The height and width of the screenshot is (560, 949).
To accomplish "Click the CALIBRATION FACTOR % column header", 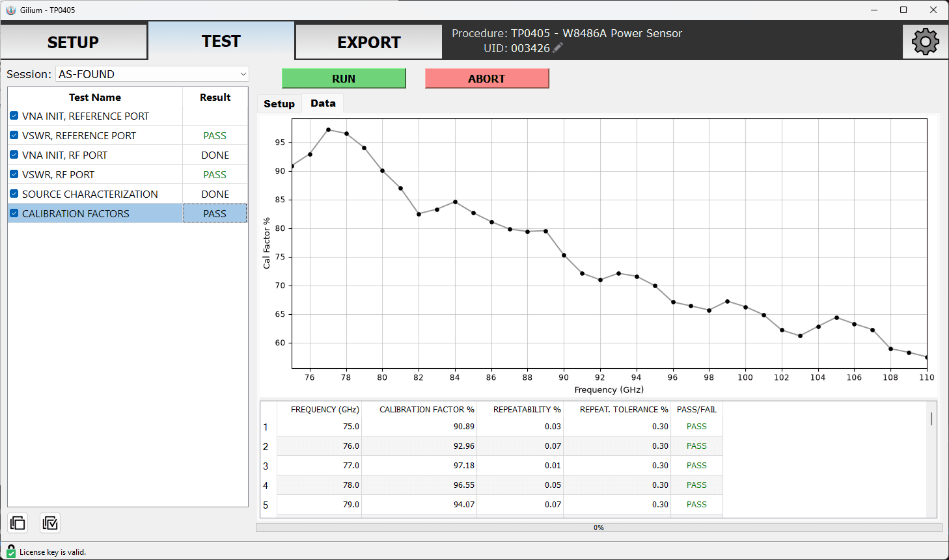I will pyautogui.click(x=419, y=410).
